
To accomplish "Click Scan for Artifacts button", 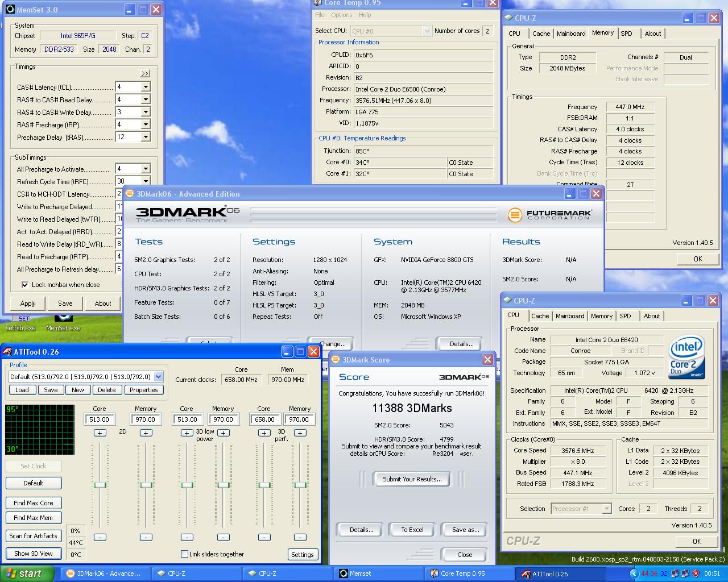I will [x=34, y=536].
